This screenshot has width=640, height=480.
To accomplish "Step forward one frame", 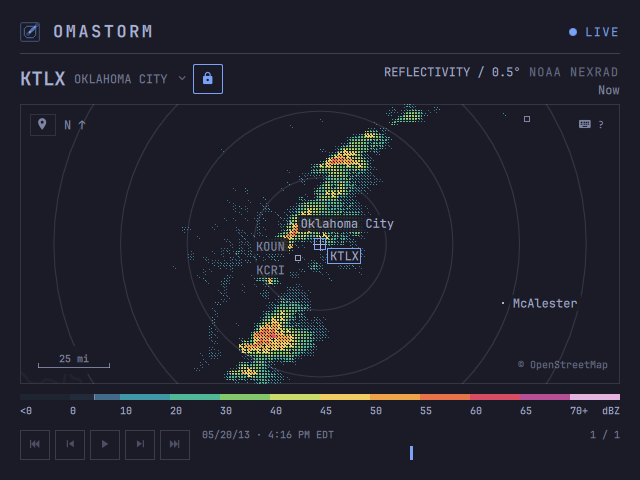I will coord(140,444).
